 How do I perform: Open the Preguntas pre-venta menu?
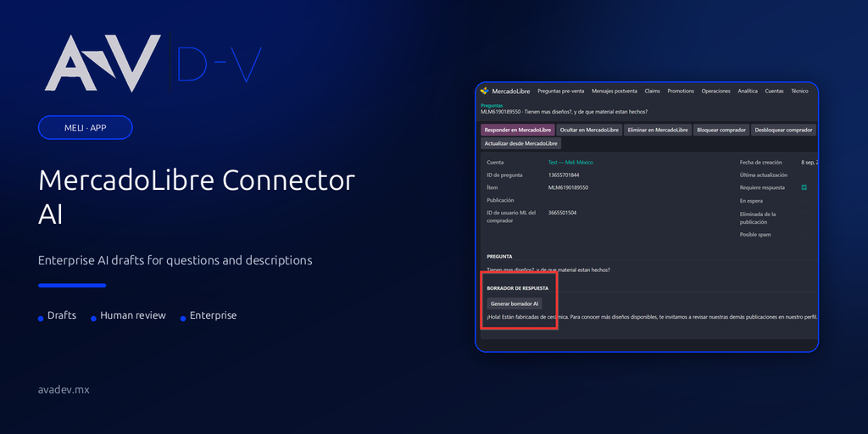pos(561,91)
